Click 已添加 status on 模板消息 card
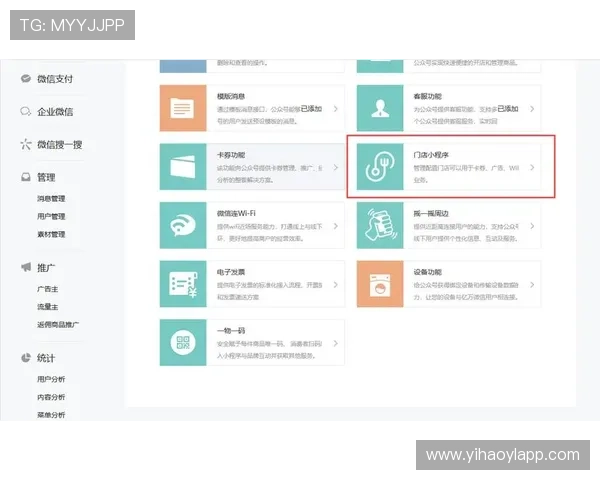This screenshot has height=480, width=600. [x=311, y=109]
